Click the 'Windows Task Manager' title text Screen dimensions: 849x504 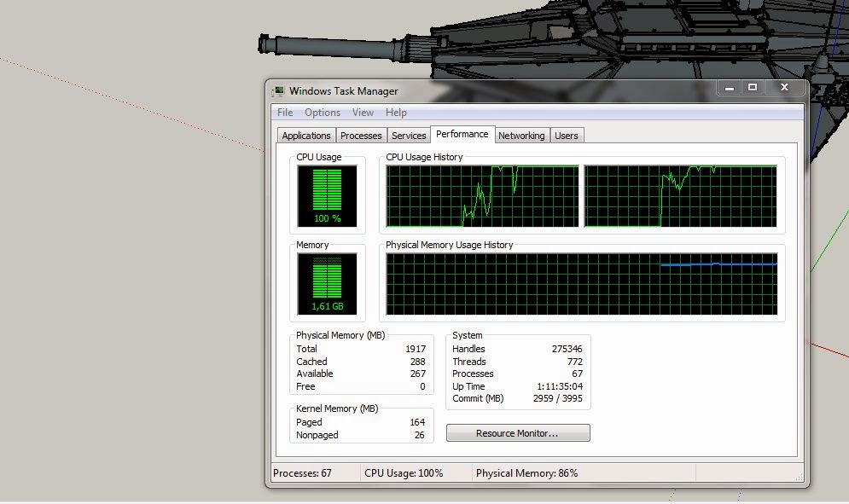343,91
